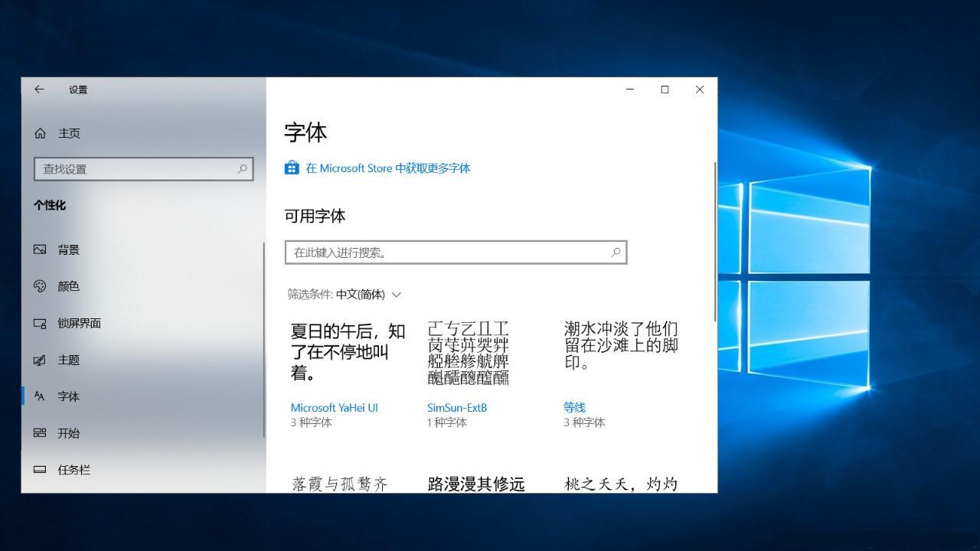The width and height of the screenshot is (980, 551).
Task: Click the 主题 theme icon
Action: (x=41, y=360)
